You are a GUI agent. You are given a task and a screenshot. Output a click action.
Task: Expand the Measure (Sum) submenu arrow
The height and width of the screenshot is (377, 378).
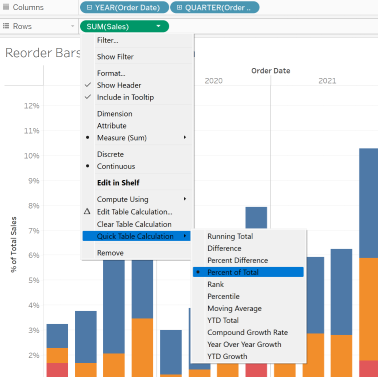point(185,137)
